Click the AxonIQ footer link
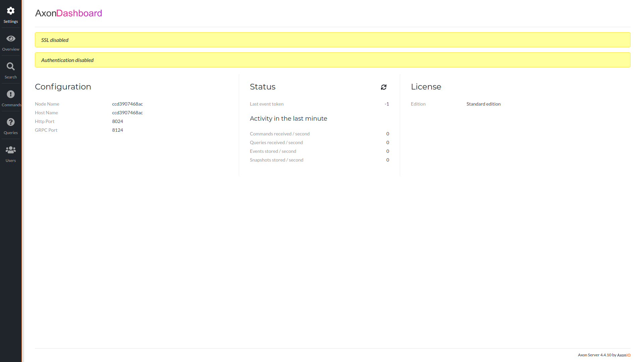Image resolution: width=644 pixels, height=362 pixels. pyautogui.click(x=624, y=355)
